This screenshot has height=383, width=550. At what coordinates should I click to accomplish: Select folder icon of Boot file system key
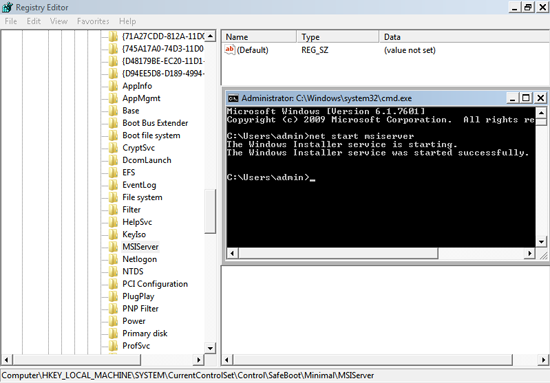113,135
